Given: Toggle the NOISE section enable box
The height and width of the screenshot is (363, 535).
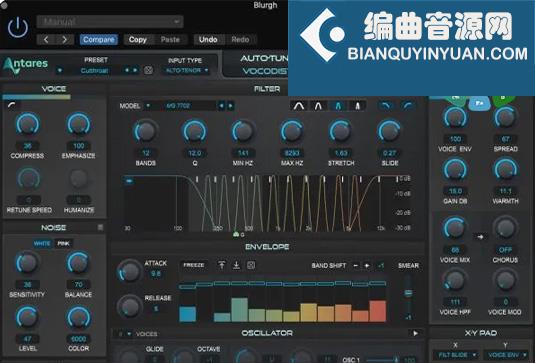Looking at the screenshot, I should 100,227.
